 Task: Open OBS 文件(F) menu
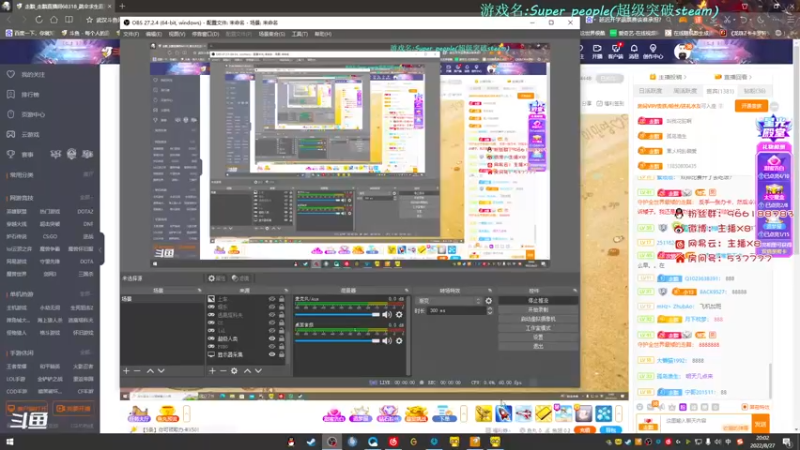point(131,34)
